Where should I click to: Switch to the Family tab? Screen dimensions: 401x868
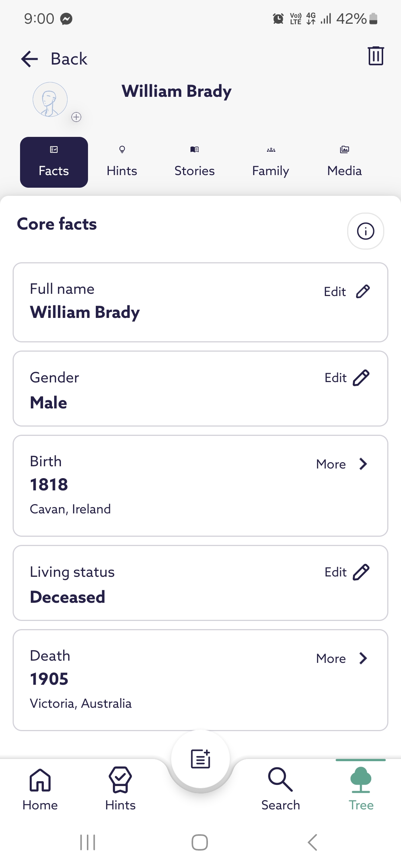pyautogui.click(x=271, y=162)
